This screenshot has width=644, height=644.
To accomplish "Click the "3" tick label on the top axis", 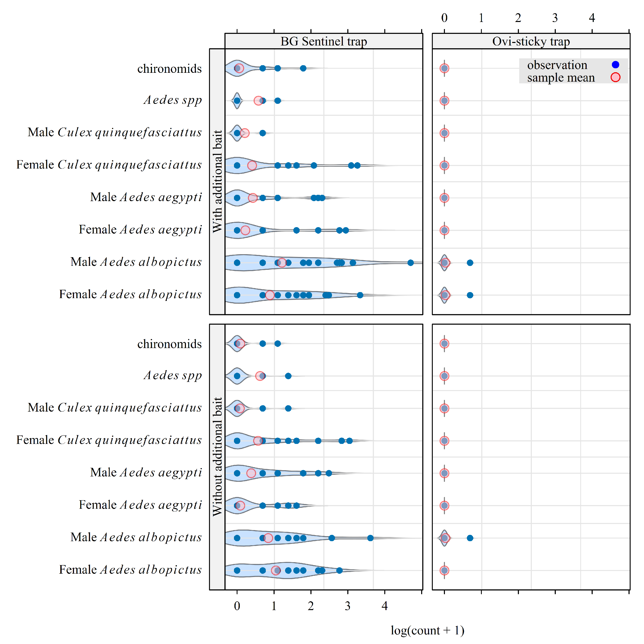I will pyautogui.click(x=555, y=18).
